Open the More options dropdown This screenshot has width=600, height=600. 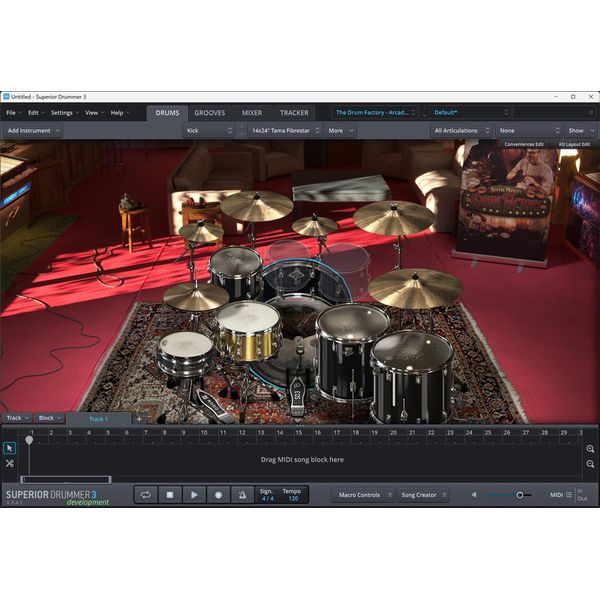[340, 130]
